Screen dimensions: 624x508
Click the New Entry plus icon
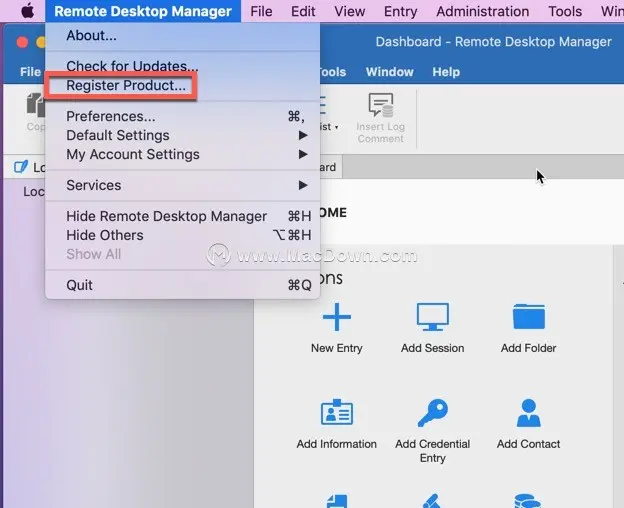337,317
